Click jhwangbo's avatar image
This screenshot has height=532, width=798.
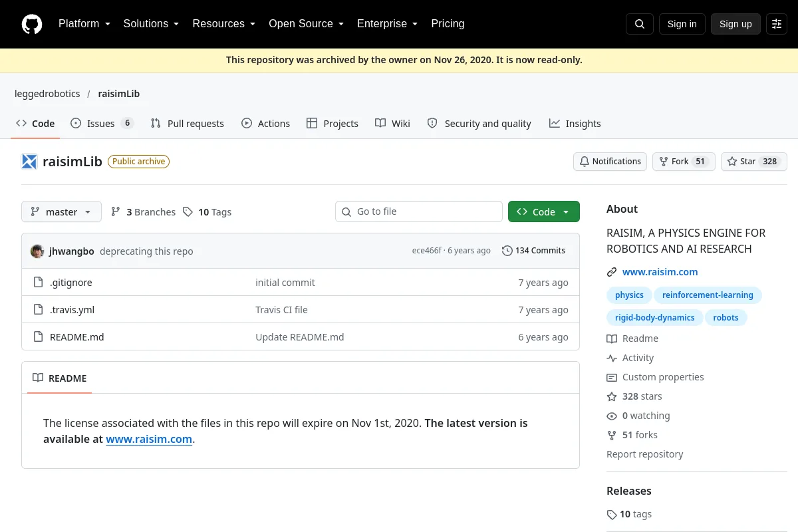tap(37, 251)
